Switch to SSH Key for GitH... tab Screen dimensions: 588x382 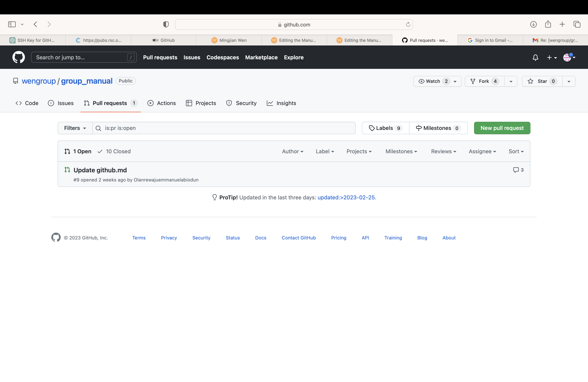pos(33,40)
